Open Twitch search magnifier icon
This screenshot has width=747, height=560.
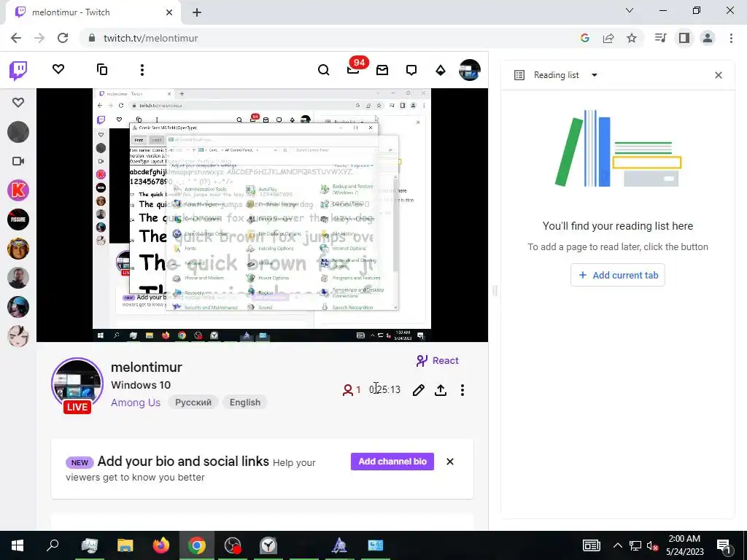point(323,70)
